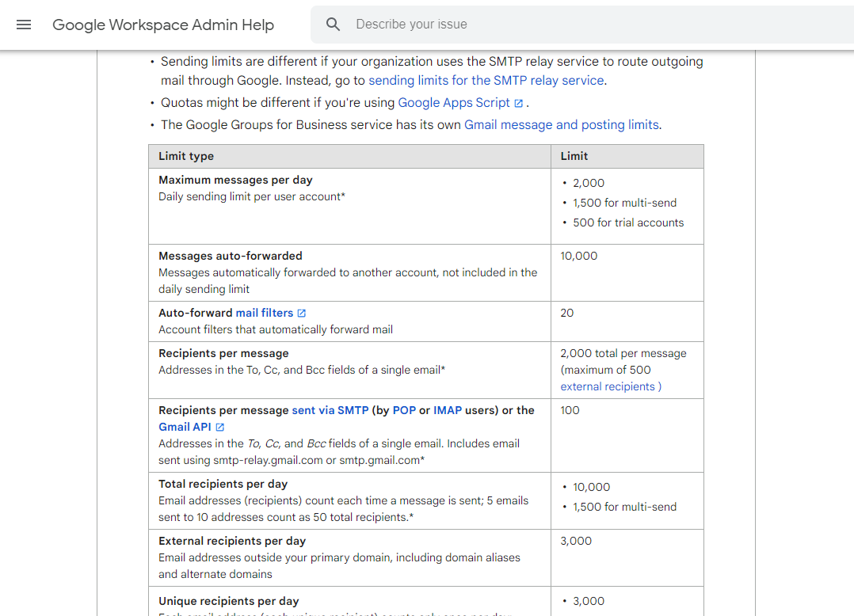This screenshot has width=854, height=616.
Task: Click 'Maximum messages per day' row title
Action: pyautogui.click(x=235, y=180)
